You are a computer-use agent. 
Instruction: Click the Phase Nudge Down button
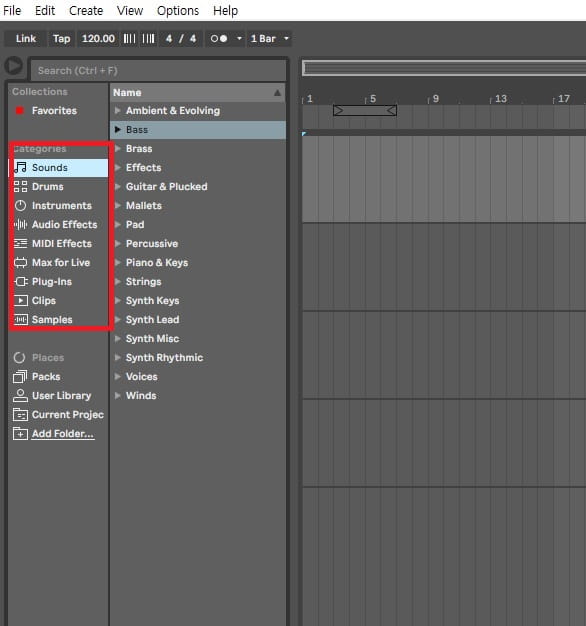point(129,39)
